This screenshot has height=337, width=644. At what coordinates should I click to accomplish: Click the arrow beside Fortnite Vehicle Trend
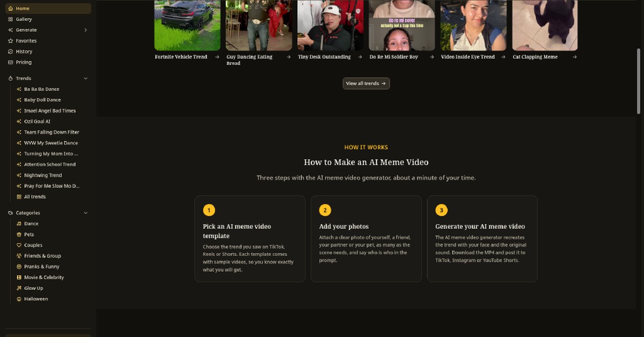point(217,57)
